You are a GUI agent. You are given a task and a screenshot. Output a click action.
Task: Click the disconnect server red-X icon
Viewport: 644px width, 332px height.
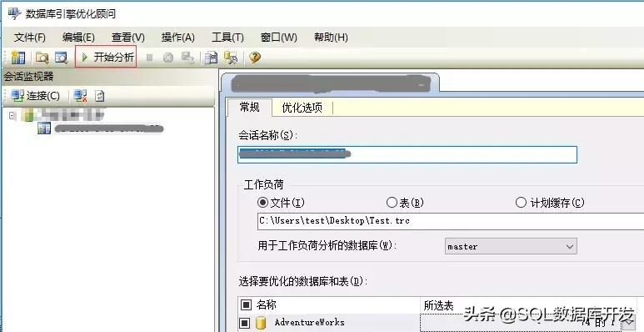(80, 96)
